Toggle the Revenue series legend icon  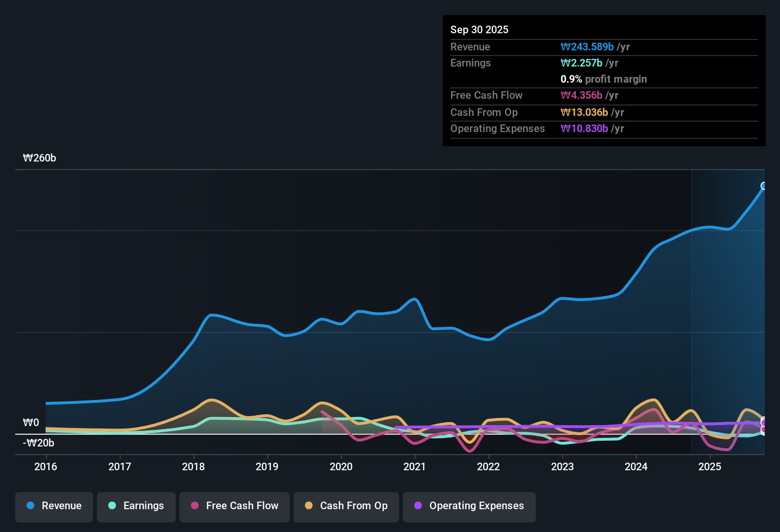click(30, 506)
